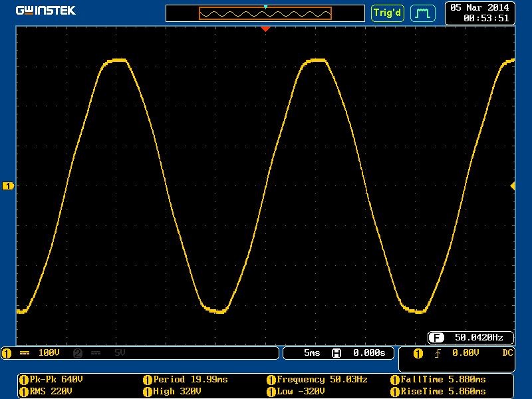Click the 5ms timebase setting
532x399 pixels.
311,353
